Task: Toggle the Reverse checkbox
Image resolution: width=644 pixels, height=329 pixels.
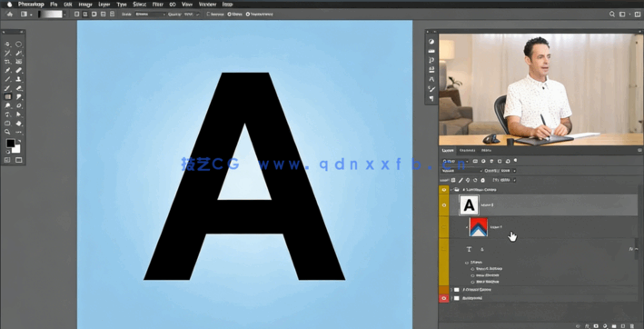Action: point(209,14)
